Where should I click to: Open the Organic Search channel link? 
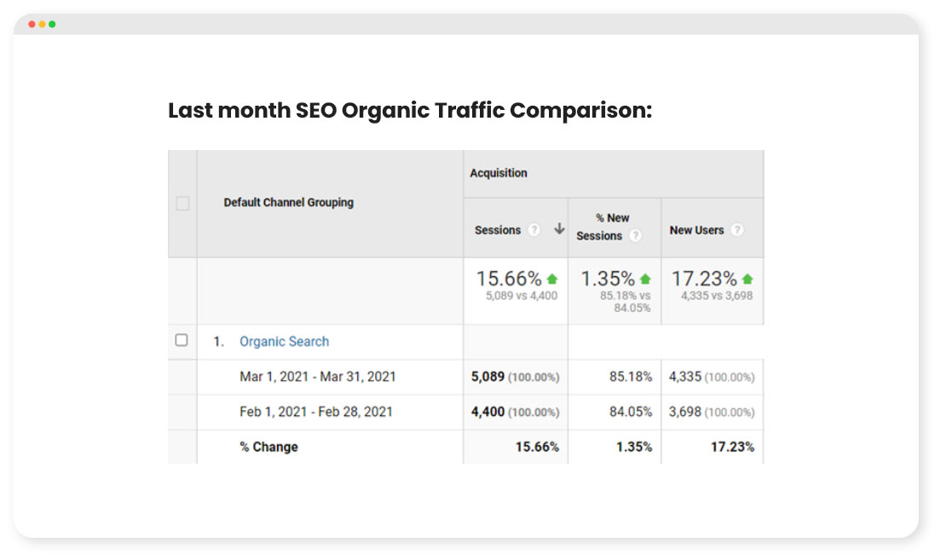[x=285, y=342]
